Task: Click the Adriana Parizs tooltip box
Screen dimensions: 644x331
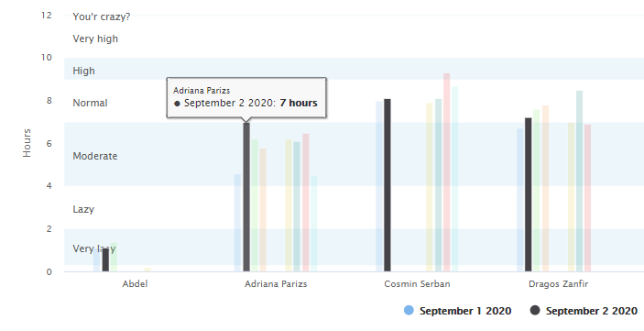Action: point(246,97)
